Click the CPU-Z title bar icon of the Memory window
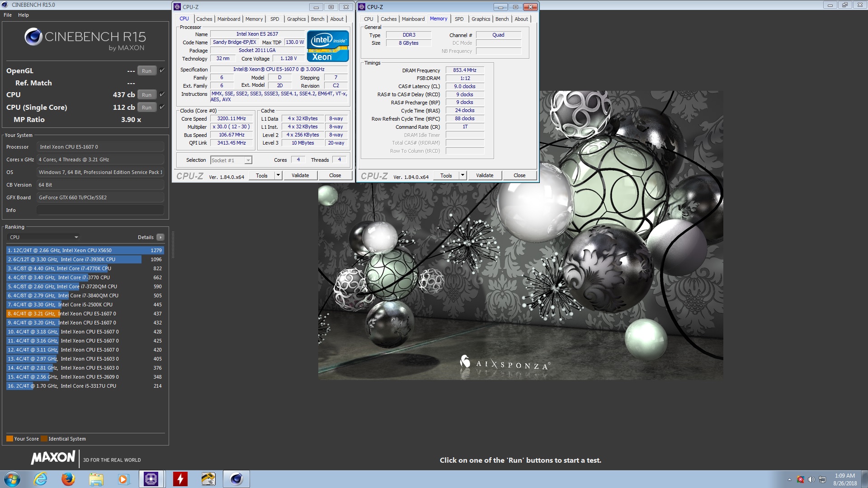The width and height of the screenshot is (868, 488). pos(362,7)
